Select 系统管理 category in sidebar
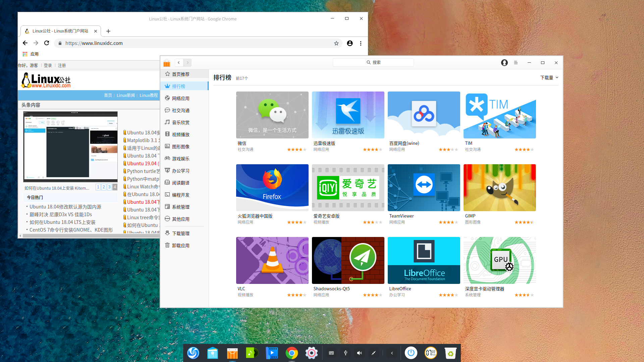Image resolution: width=644 pixels, height=362 pixels. [184, 207]
